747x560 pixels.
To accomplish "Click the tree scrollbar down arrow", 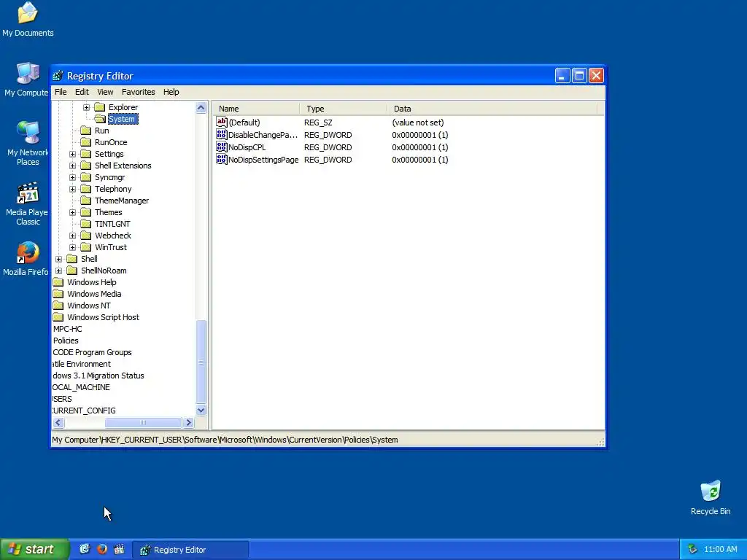I will coord(201,410).
